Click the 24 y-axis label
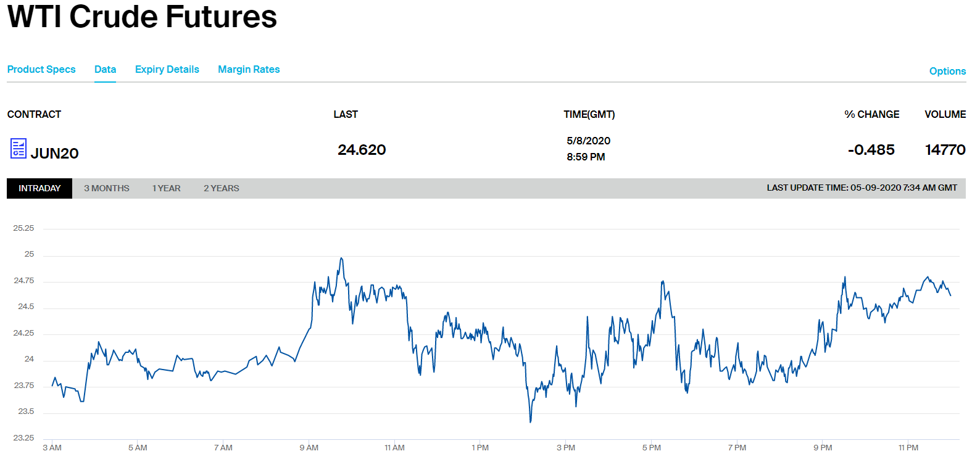Image resolution: width=980 pixels, height=459 pixels. 29,359
